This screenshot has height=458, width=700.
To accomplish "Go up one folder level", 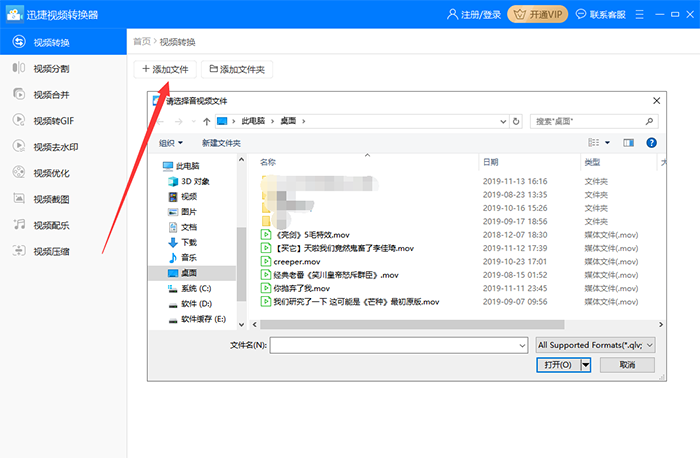I will click(x=206, y=121).
